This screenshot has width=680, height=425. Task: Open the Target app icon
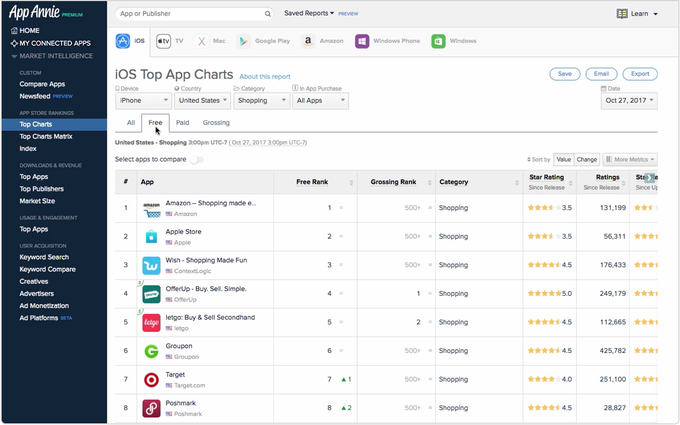[151, 380]
